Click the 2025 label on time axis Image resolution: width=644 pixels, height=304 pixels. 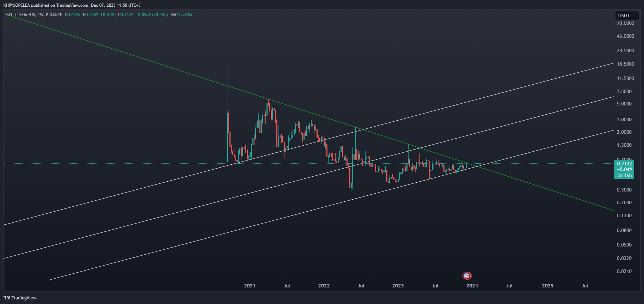tap(548, 286)
